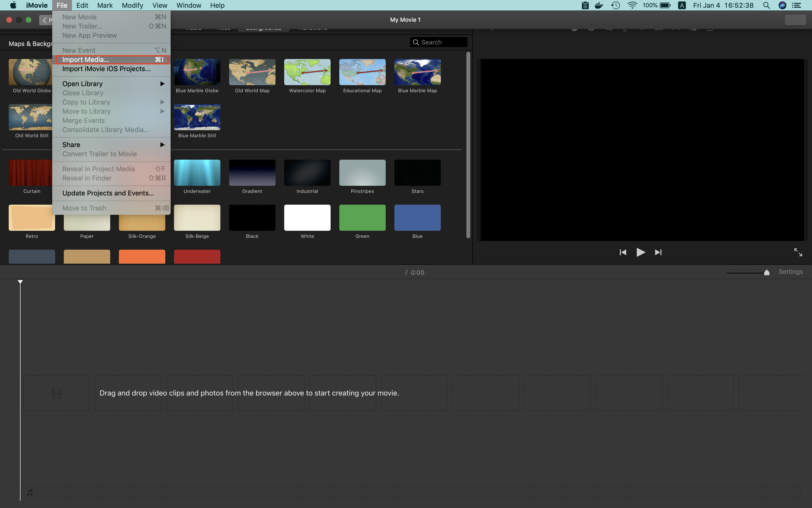Select Import iMovie iOS Projects menu item
The width and height of the screenshot is (812, 508).
point(112,69)
